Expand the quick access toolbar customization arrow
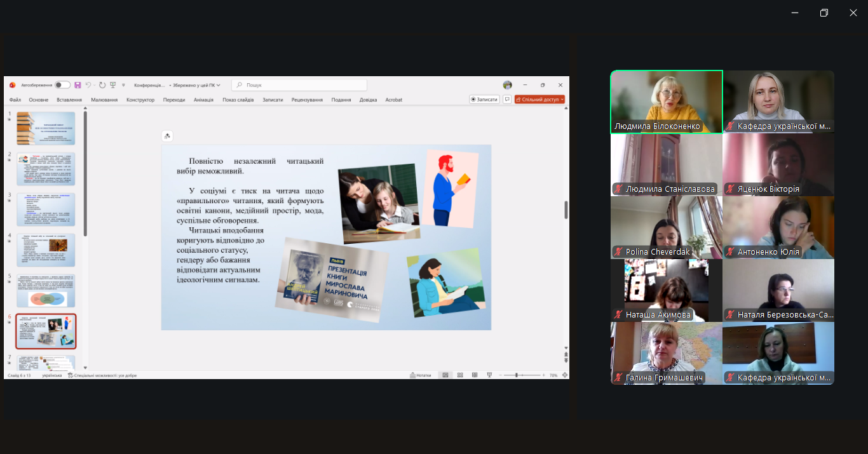868x454 pixels. 123,84
